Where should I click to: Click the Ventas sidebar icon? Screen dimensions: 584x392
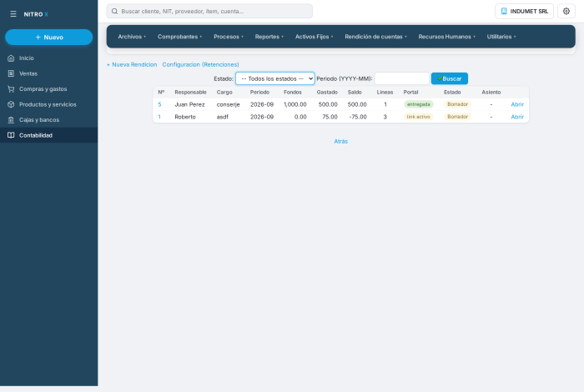11,73
